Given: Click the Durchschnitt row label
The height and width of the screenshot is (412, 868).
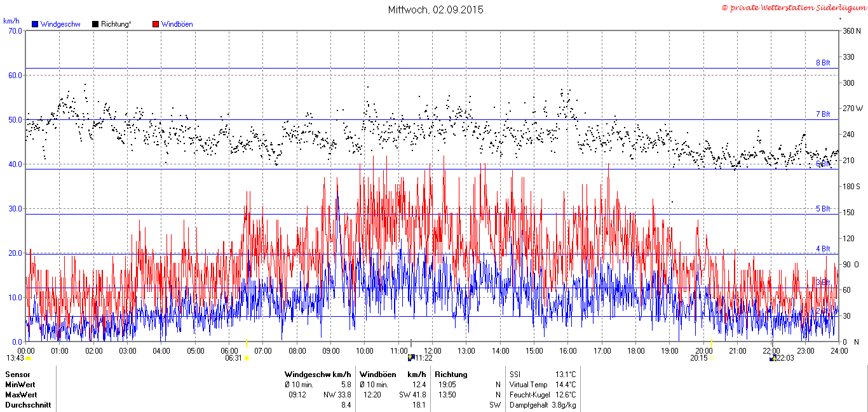Looking at the screenshot, I should (28, 404).
